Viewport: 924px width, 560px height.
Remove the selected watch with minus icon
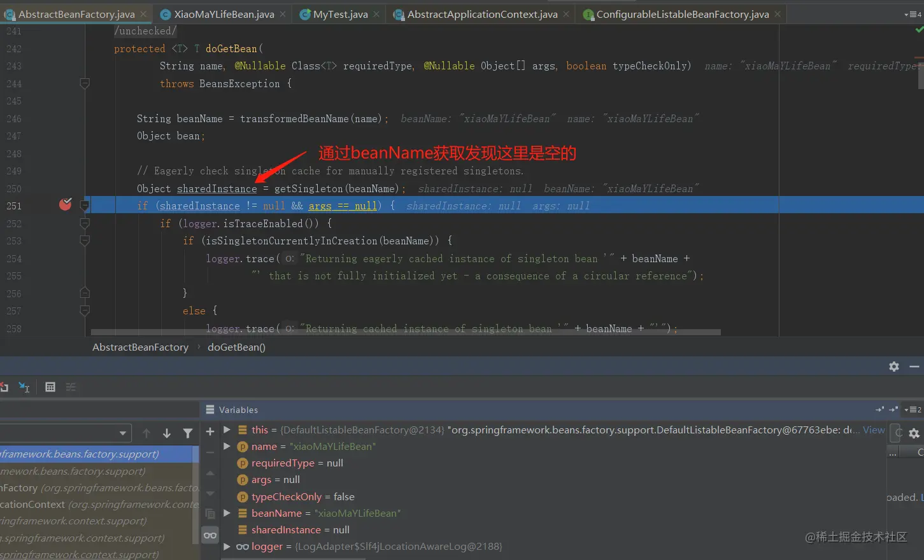click(210, 452)
